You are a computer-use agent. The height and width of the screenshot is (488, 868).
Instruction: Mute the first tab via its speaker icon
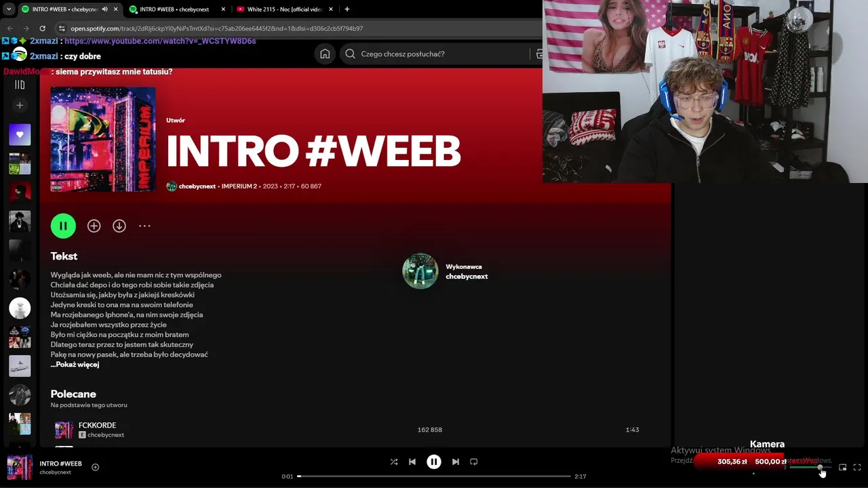coord(104,9)
